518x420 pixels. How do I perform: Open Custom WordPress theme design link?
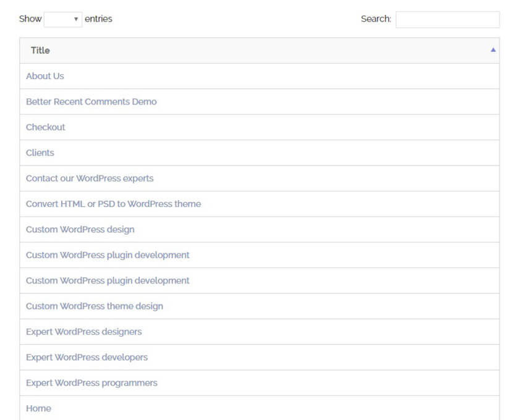coord(95,306)
